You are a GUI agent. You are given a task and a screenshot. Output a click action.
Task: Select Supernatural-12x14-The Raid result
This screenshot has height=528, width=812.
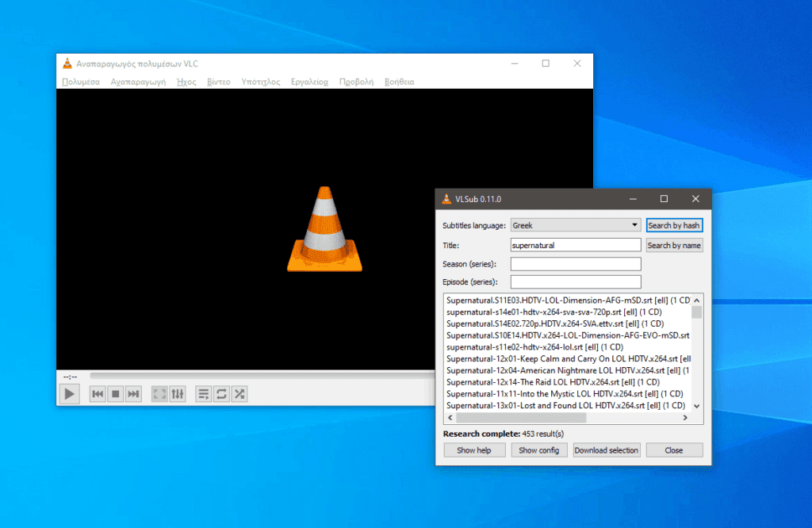tap(568, 382)
